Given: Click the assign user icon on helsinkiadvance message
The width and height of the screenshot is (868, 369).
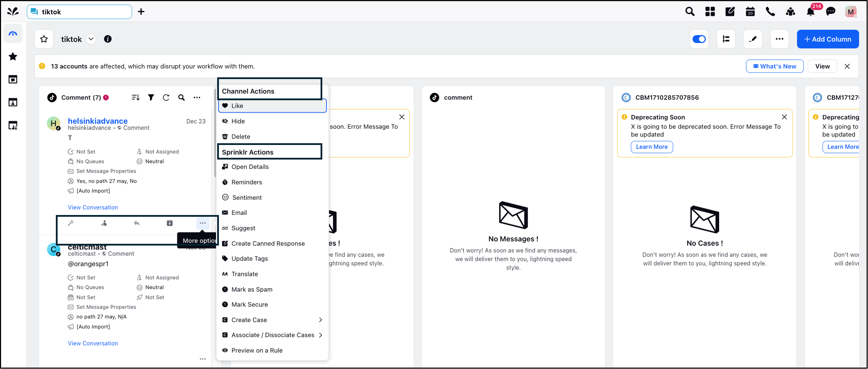Looking at the screenshot, I should (x=104, y=223).
